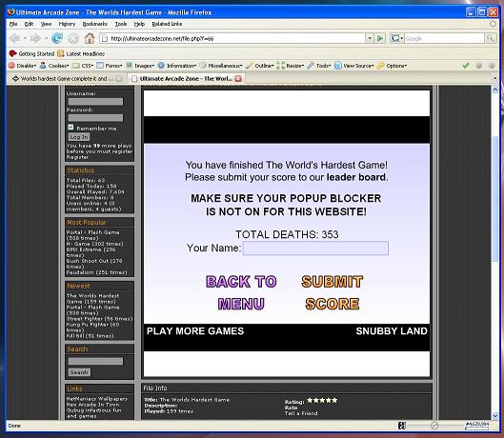Close the Ultimate Arcade Zone tab

click(238, 78)
